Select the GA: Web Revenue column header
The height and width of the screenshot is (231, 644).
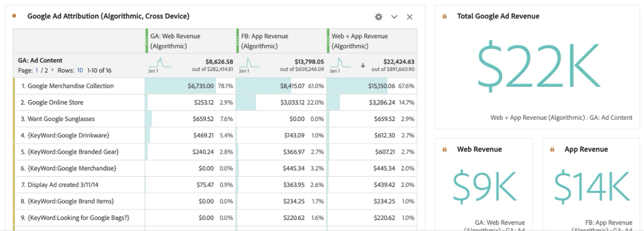(175, 41)
